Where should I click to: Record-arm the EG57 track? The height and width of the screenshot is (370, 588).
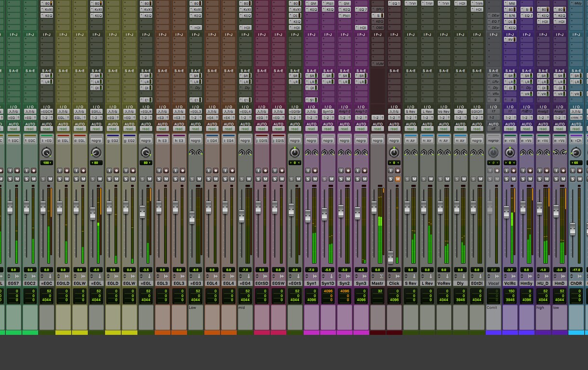pyautogui.click(x=17, y=170)
